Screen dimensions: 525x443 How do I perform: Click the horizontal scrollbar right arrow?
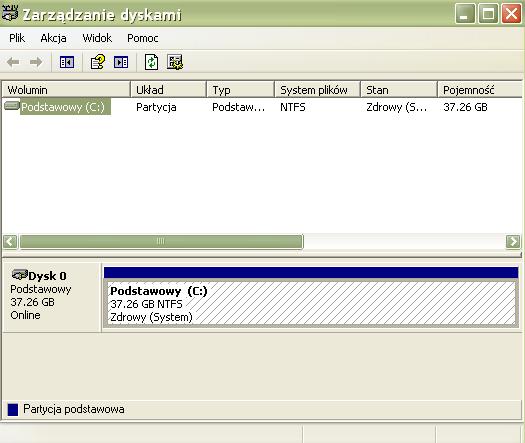(x=513, y=241)
